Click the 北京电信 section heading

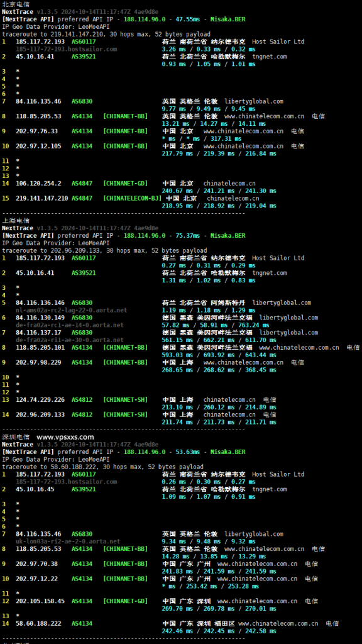point(16,4)
